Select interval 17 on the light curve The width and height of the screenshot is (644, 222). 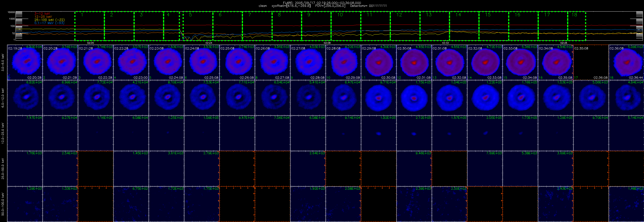[553, 26]
